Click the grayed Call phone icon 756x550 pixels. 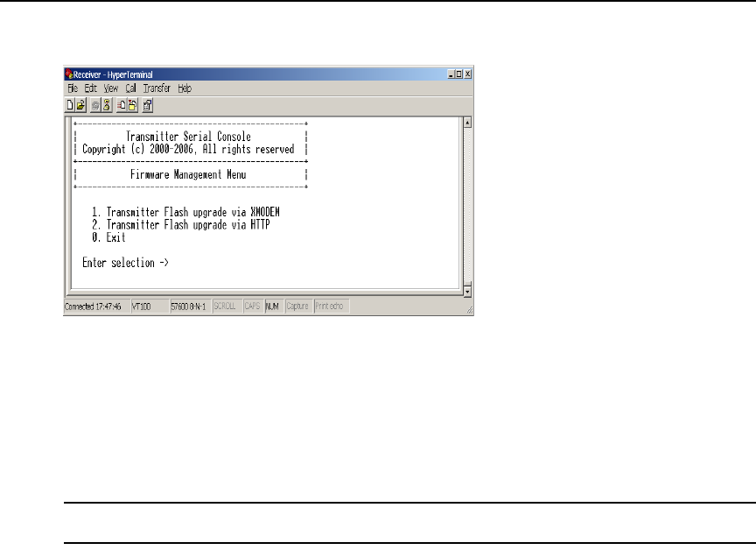95,105
